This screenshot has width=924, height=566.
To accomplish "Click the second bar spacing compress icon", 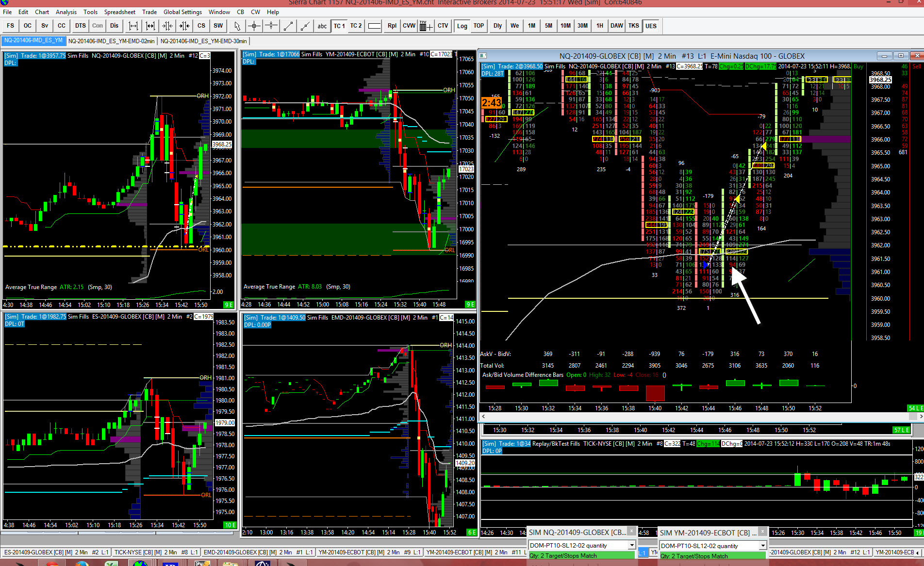I will pyautogui.click(x=184, y=26).
